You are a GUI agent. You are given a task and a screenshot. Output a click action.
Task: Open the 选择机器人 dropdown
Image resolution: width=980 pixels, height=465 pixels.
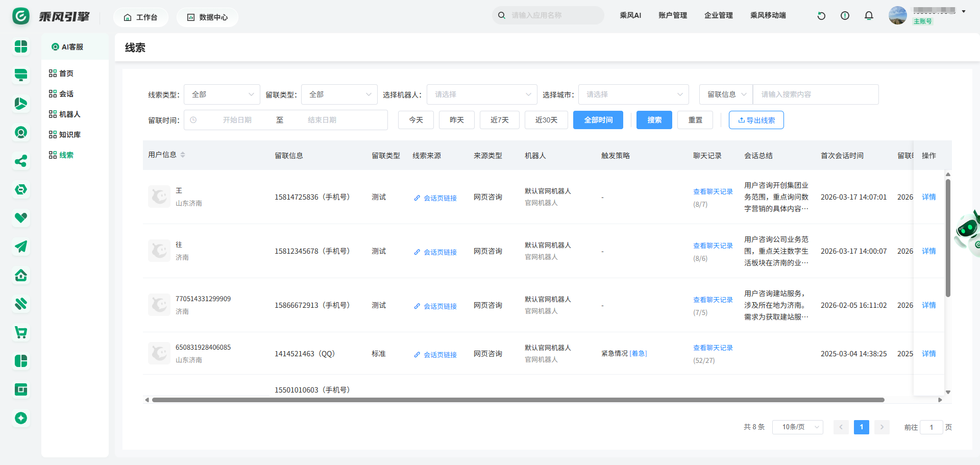(481, 94)
